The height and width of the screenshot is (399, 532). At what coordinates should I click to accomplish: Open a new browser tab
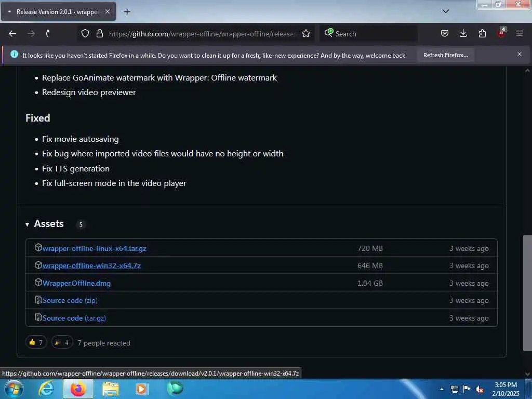point(127,12)
